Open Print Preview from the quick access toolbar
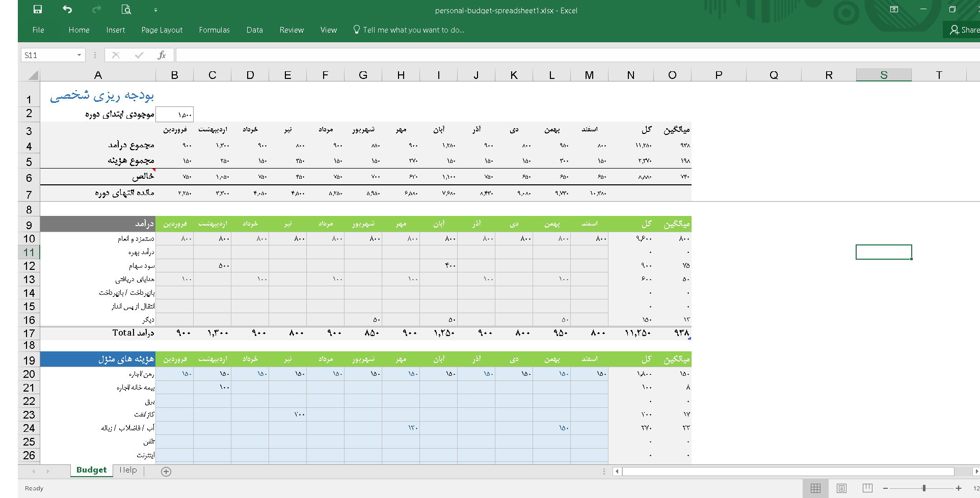 [x=126, y=10]
